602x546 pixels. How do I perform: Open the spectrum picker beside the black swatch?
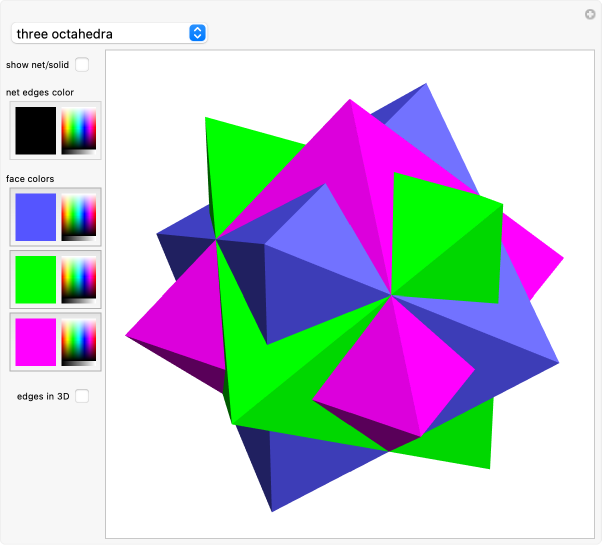coord(79,131)
